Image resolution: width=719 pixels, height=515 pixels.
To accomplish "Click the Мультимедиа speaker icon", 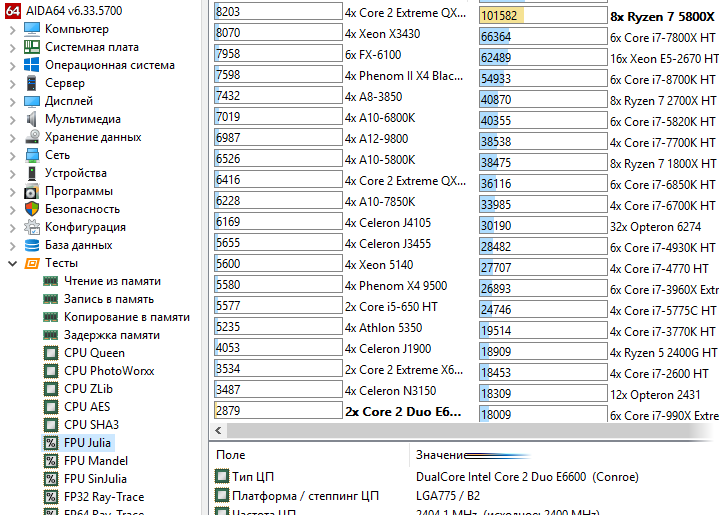I will (32, 119).
